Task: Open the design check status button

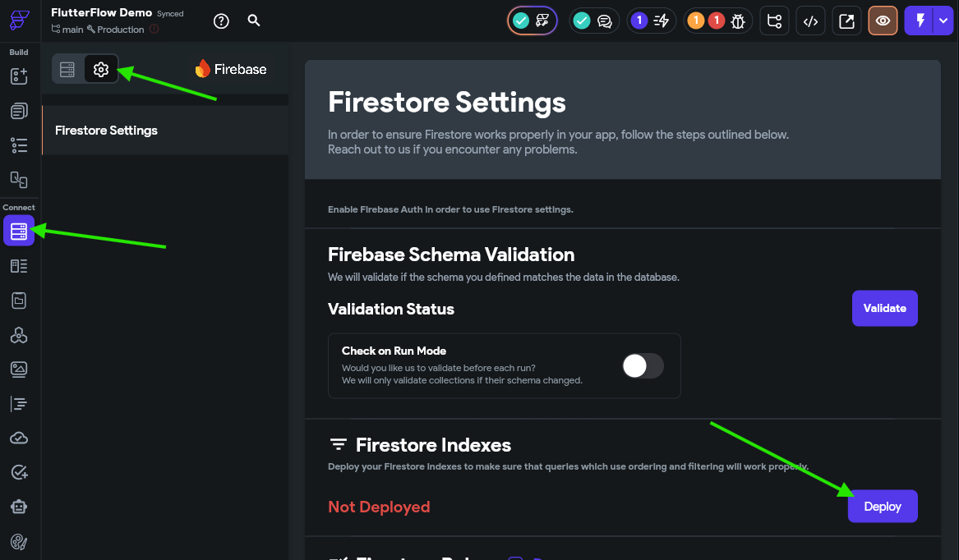Action: click(533, 21)
